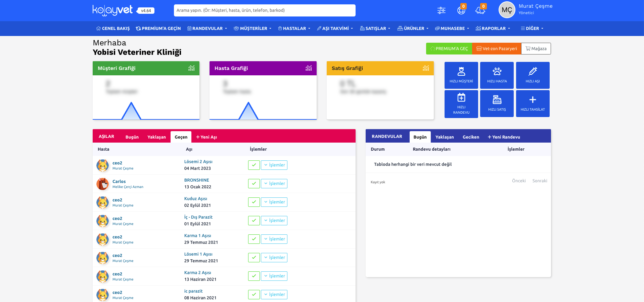Go to Genel Bakış
The height and width of the screenshot is (302, 644).
click(113, 29)
